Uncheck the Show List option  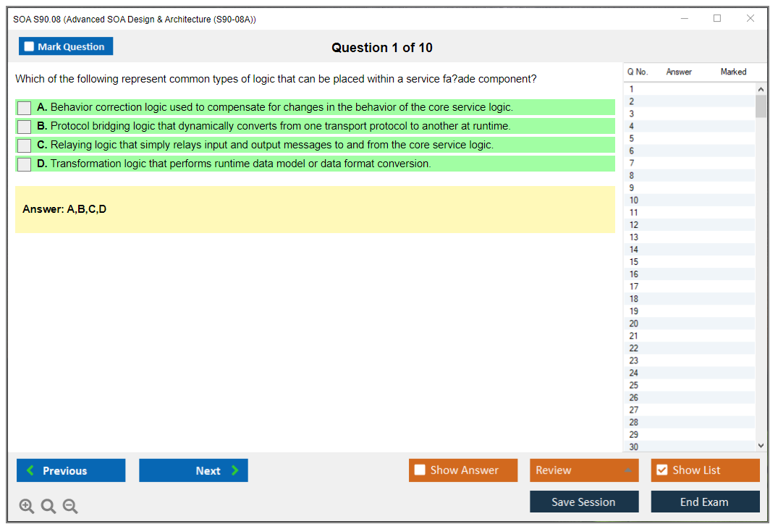[661, 470]
